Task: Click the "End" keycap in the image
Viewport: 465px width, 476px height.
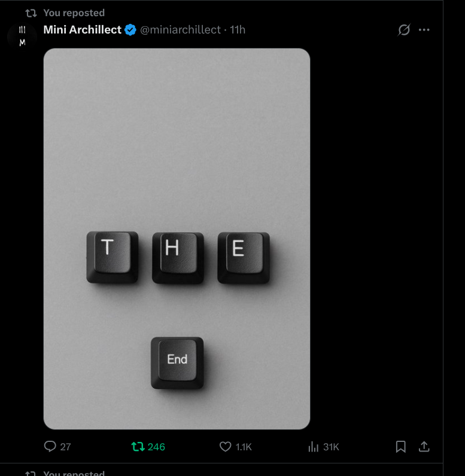Action: tap(177, 362)
